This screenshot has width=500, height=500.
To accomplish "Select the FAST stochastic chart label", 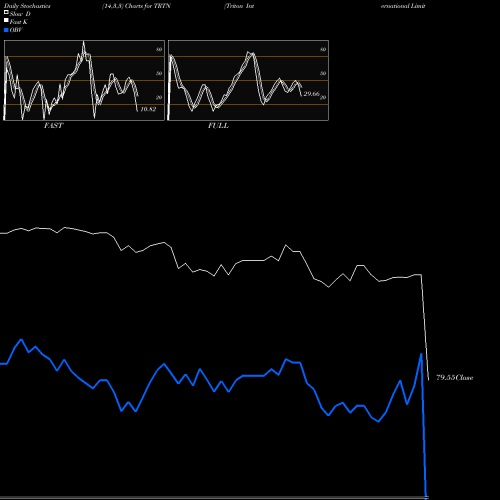I will pos(53,125).
